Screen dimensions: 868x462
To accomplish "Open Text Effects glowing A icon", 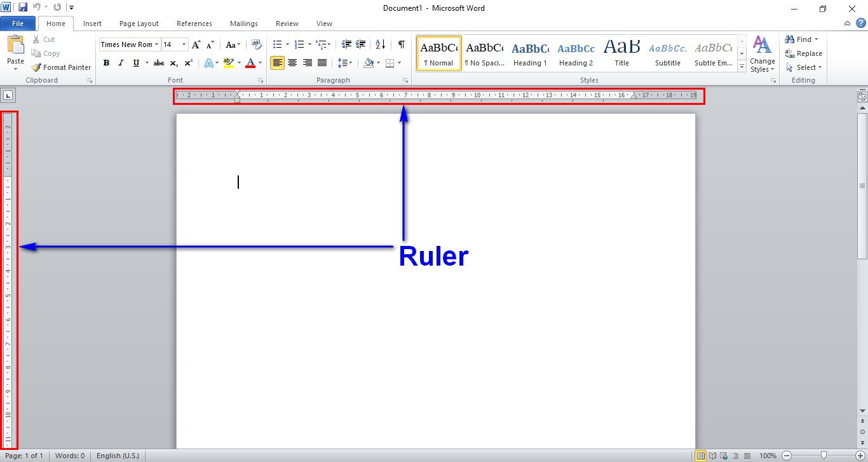I will pos(208,63).
